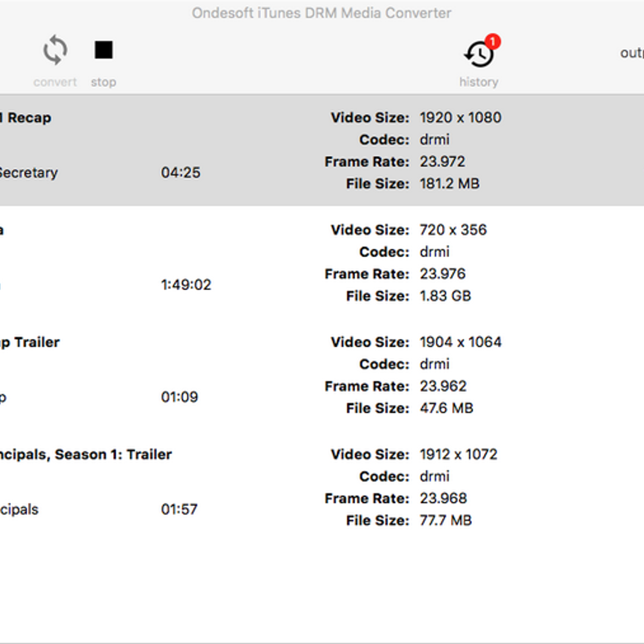Image resolution: width=644 pixels, height=644 pixels.
Task: Click duration 01:09
Action: click(180, 397)
